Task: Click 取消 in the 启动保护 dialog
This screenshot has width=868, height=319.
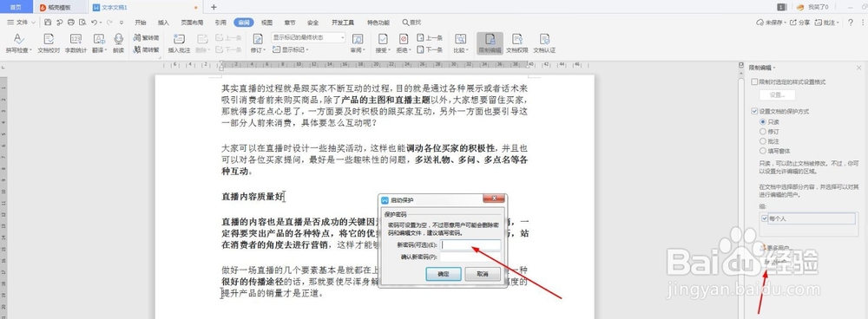Action: (483, 274)
